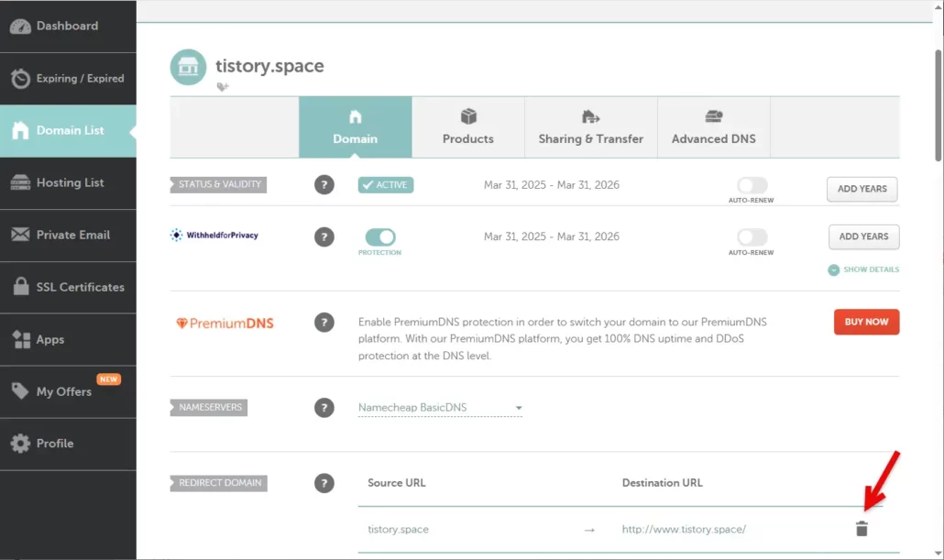Toggle WithheldforPrivacy auto-renew switch
Viewport: 944px width, 560px height.
[x=752, y=236]
